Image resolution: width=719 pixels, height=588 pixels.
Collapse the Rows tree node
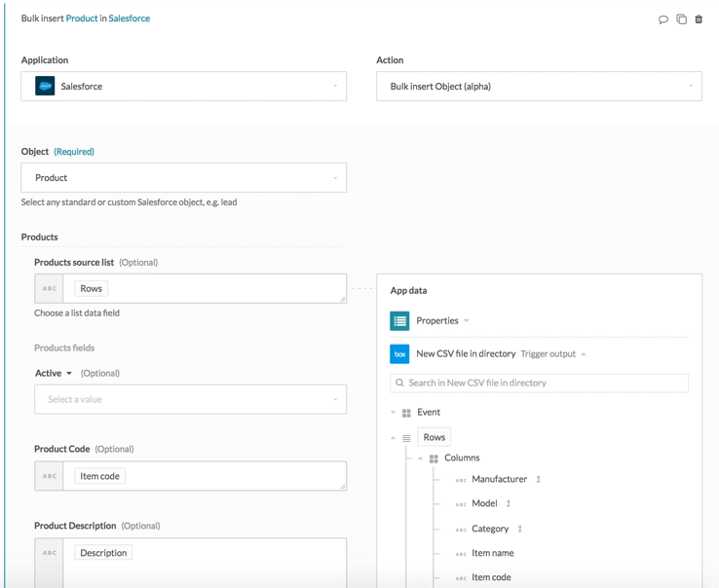pyautogui.click(x=394, y=438)
